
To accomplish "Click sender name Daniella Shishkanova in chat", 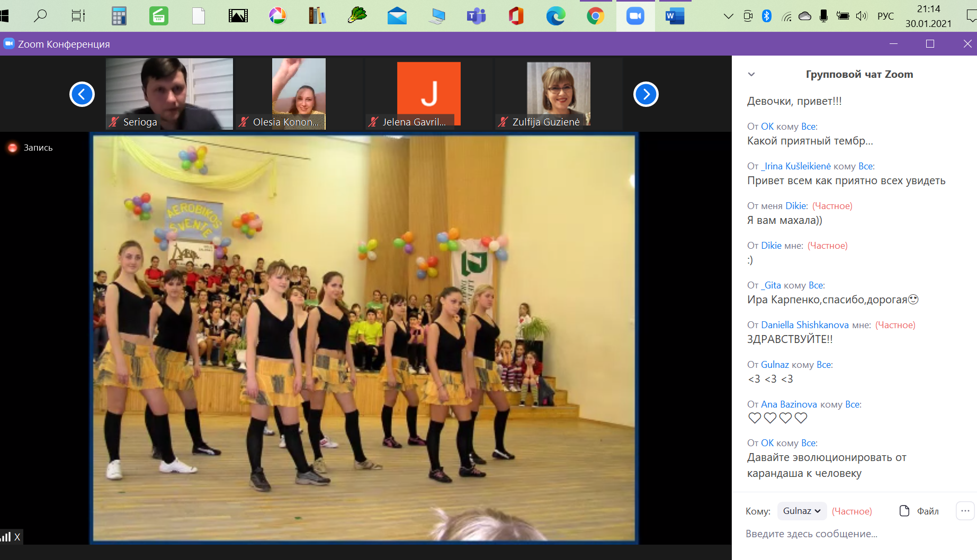I will tap(804, 325).
